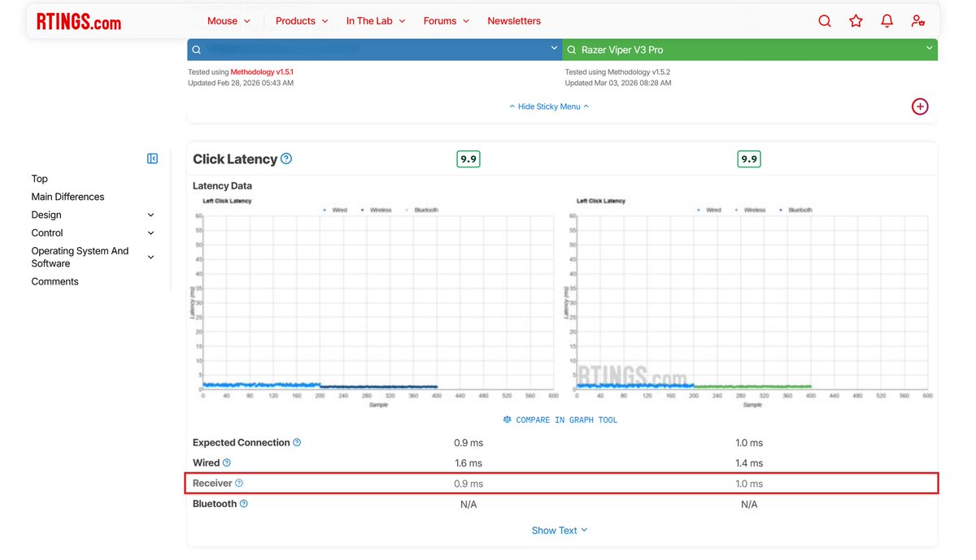Open the Products menu
The width and height of the screenshot is (976, 560).
(302, 21)
